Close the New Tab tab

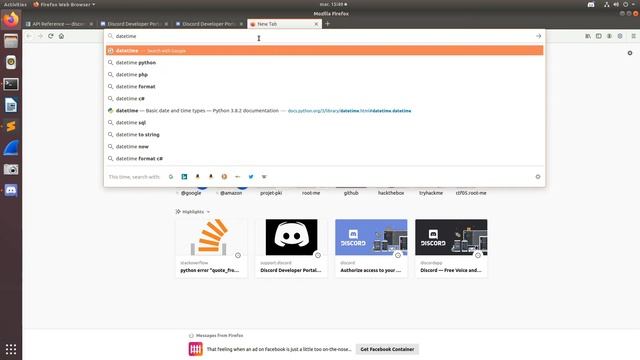316,24
